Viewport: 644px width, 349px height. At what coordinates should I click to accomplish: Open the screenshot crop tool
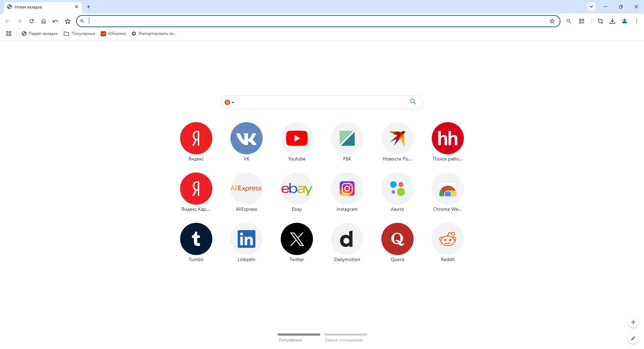(600, 21)
